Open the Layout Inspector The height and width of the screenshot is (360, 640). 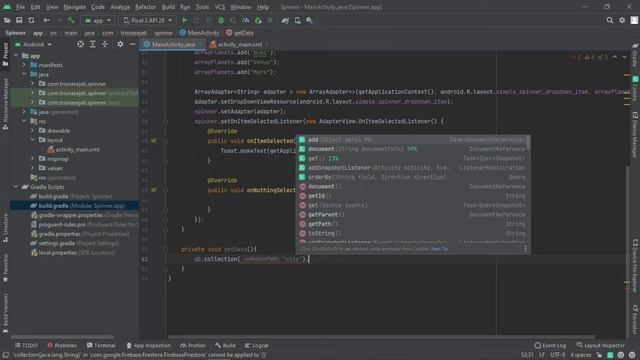(x=600, y=345)
